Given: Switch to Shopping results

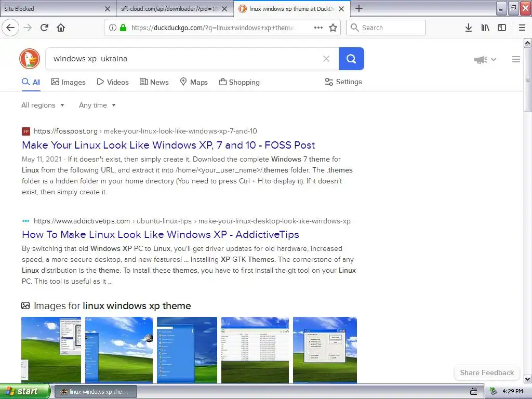Looking at the screenshot, I should [x=239, y=82].
